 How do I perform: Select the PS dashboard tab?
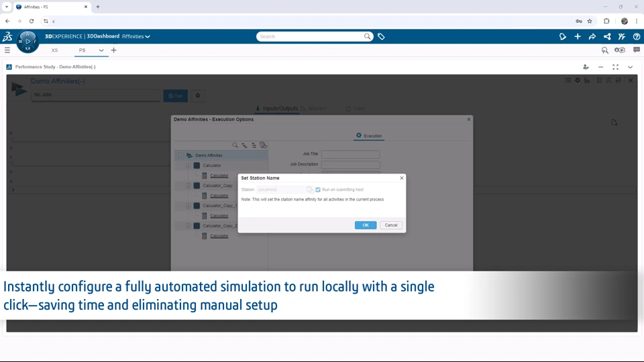82,50
